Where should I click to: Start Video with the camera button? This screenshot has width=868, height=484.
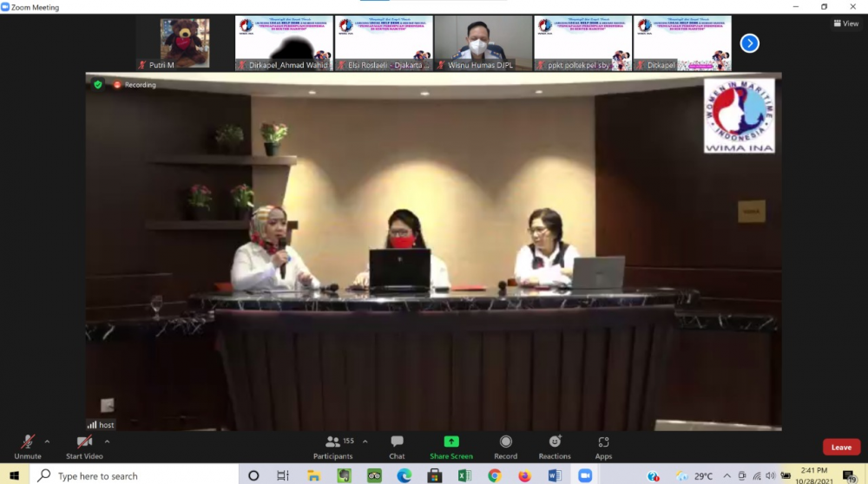point(84,447)
